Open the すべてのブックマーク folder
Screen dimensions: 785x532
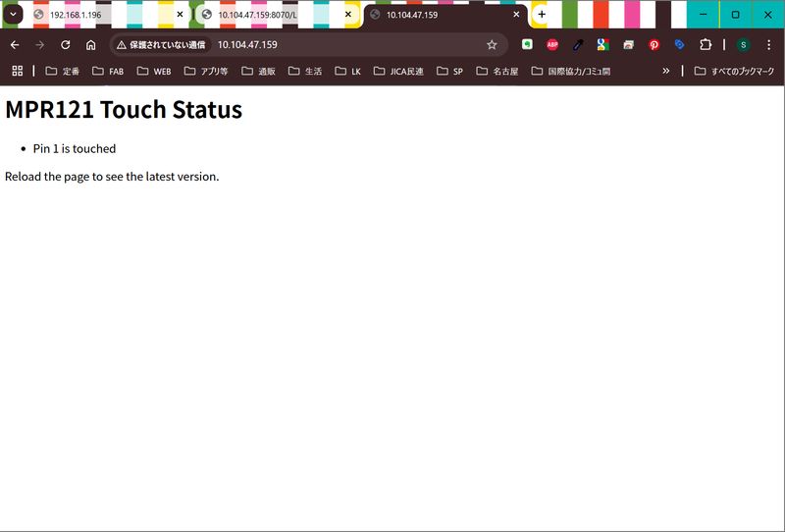pos(734,71)
